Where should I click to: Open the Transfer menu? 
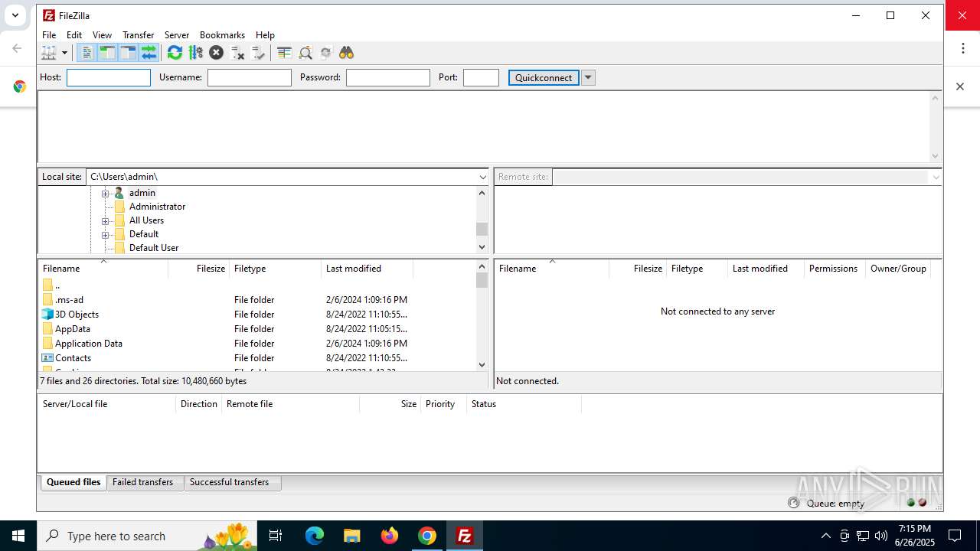[x=138, y=35]
